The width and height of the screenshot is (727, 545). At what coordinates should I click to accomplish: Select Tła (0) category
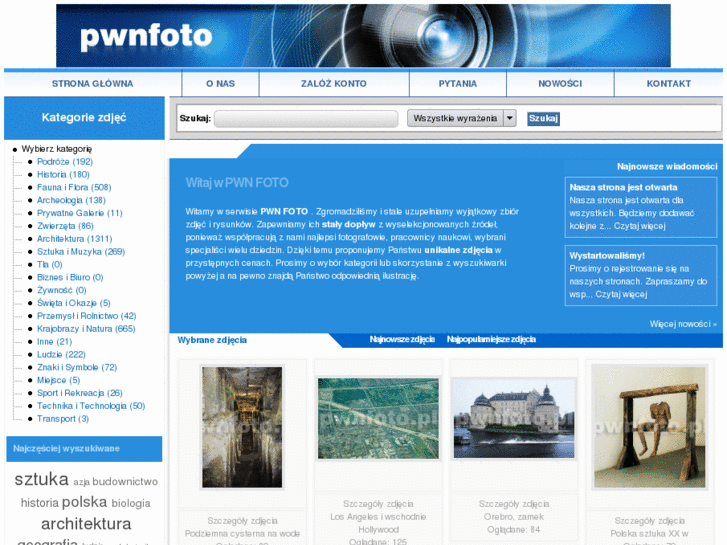point(50,264)
